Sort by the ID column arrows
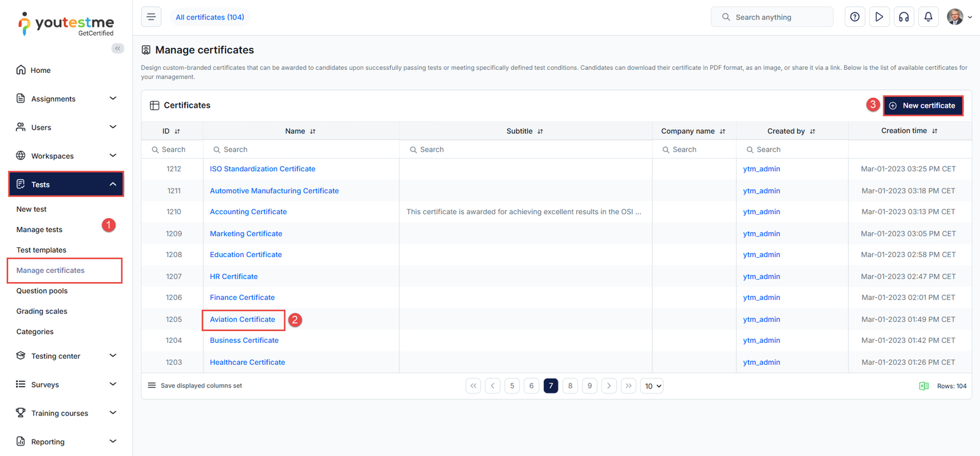 click(x=178, y=132)
